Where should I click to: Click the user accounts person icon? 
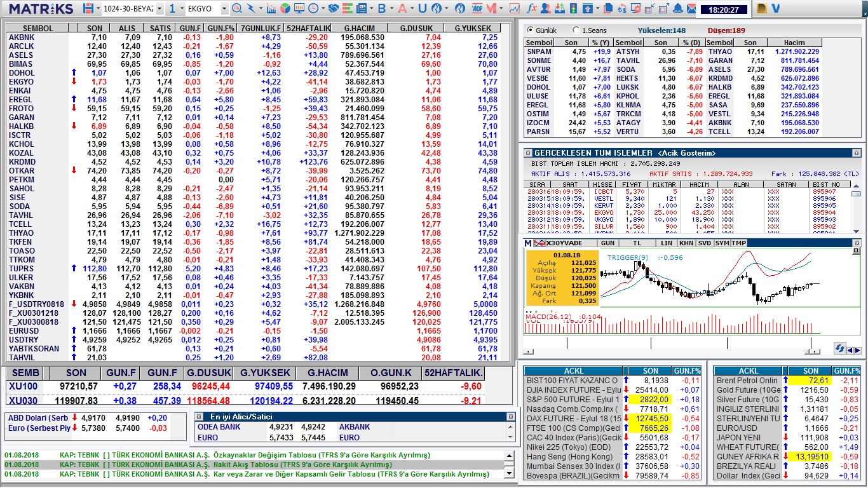click(x=545, y=9)
